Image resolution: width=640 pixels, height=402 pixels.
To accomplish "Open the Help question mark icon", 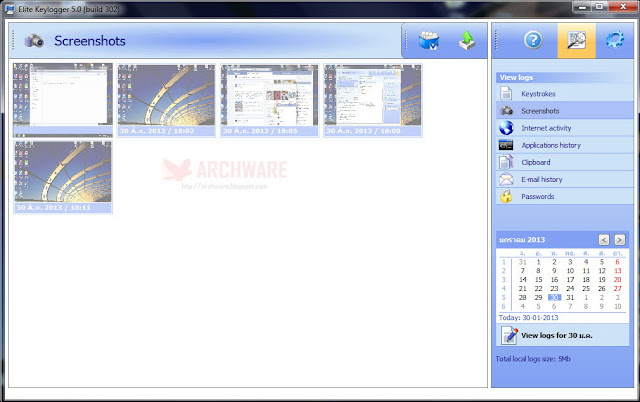I will click(533, 40).
